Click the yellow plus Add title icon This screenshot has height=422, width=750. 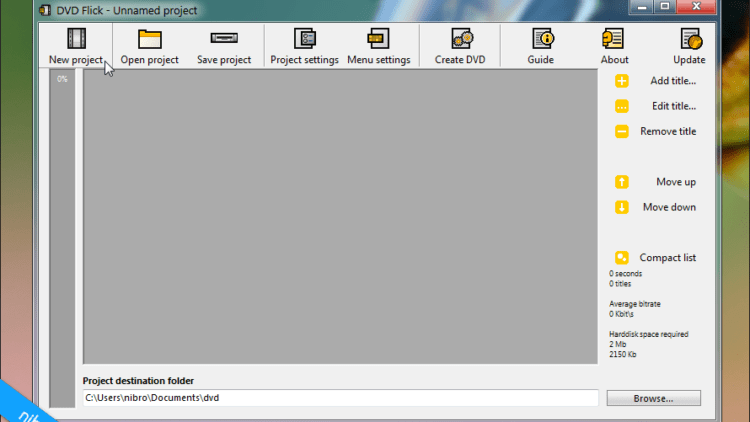click(x=622, y=81)
